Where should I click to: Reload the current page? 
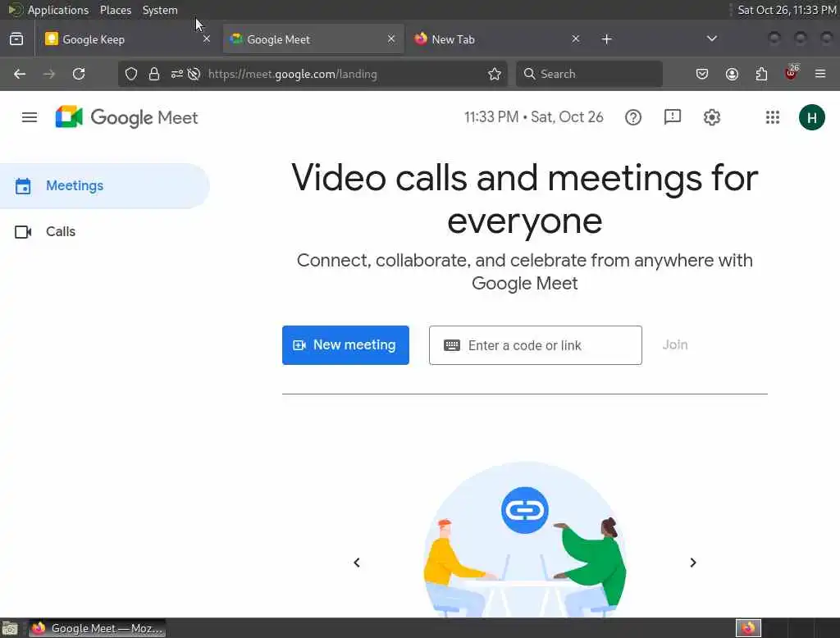click(x=79, y=74)
